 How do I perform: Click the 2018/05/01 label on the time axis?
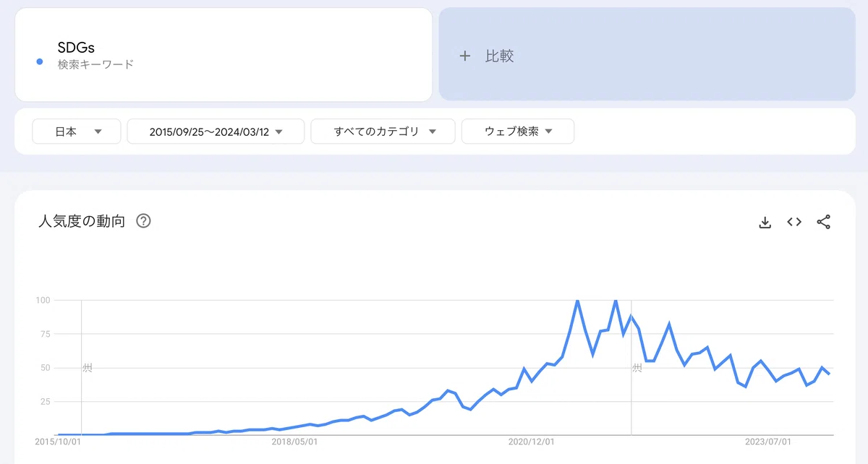point(294,441)
